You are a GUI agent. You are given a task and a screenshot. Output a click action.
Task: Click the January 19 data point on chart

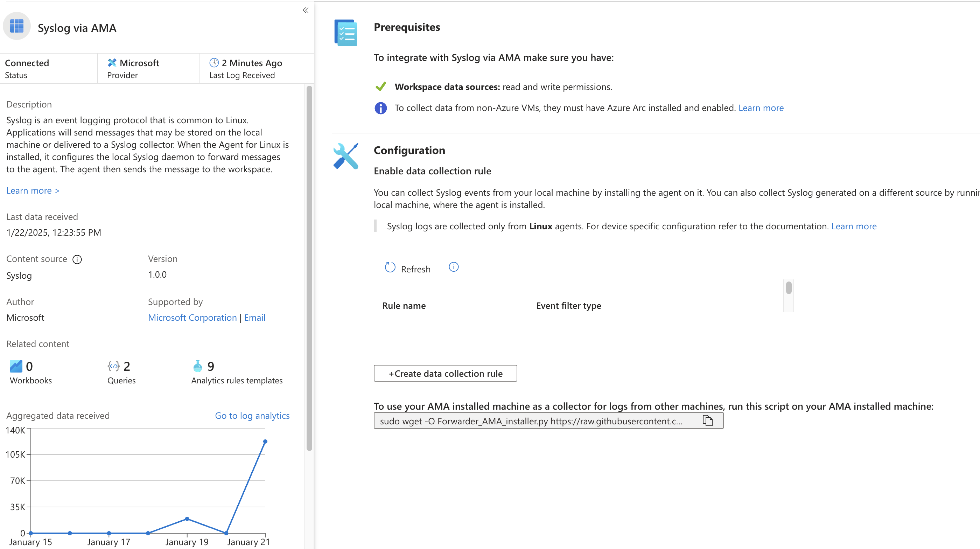coord(187,519)
